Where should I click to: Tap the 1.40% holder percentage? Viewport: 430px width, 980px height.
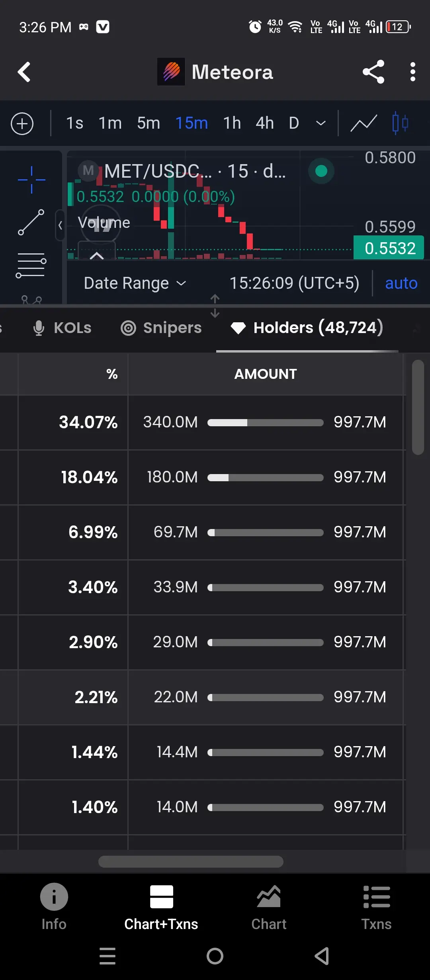[x=94, y=807]
